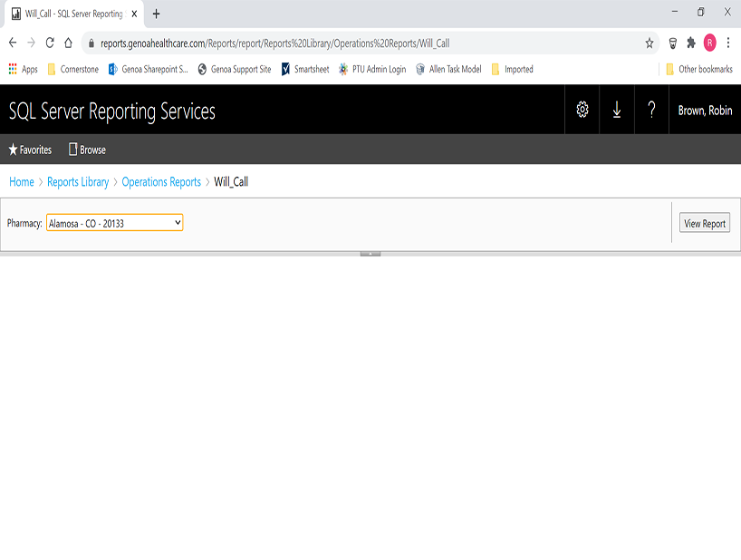This screenshot has height=560, width=741.
Task: Go to the browser home icon
Action: click(x=69, y=43)
